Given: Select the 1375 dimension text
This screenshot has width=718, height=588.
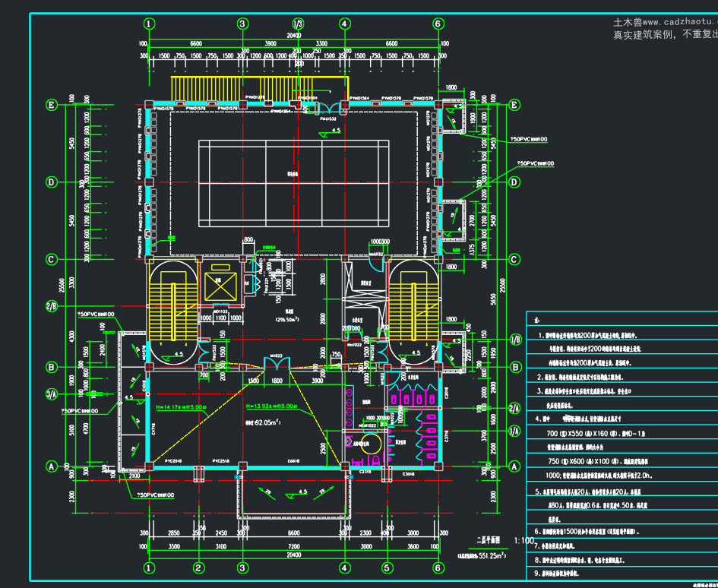Looking at the screenshot, I should tap(473, 250).
